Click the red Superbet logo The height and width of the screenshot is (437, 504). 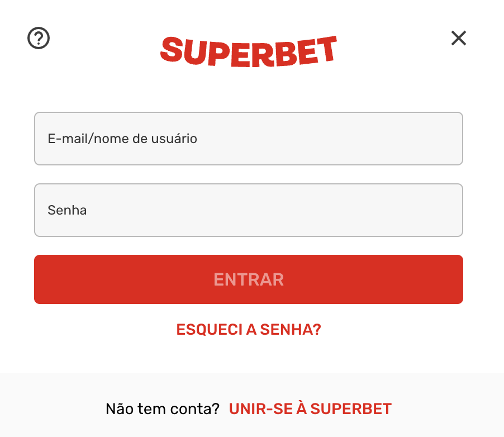(x=249, y=51)
